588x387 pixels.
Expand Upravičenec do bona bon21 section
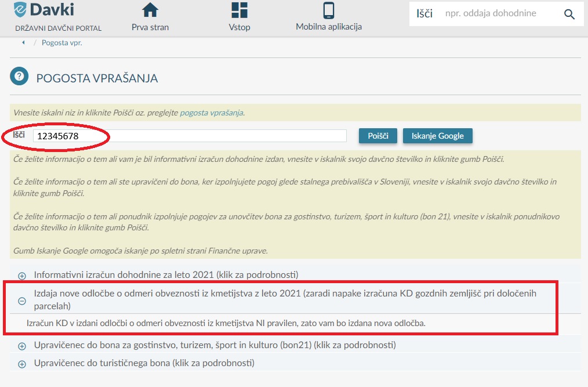tap(22, 346)
